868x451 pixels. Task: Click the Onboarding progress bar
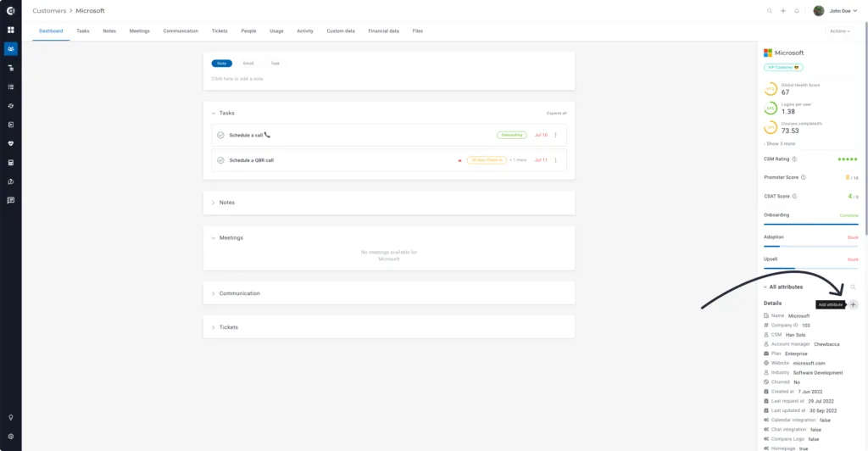pyautogui.click(x=811, y=224)
